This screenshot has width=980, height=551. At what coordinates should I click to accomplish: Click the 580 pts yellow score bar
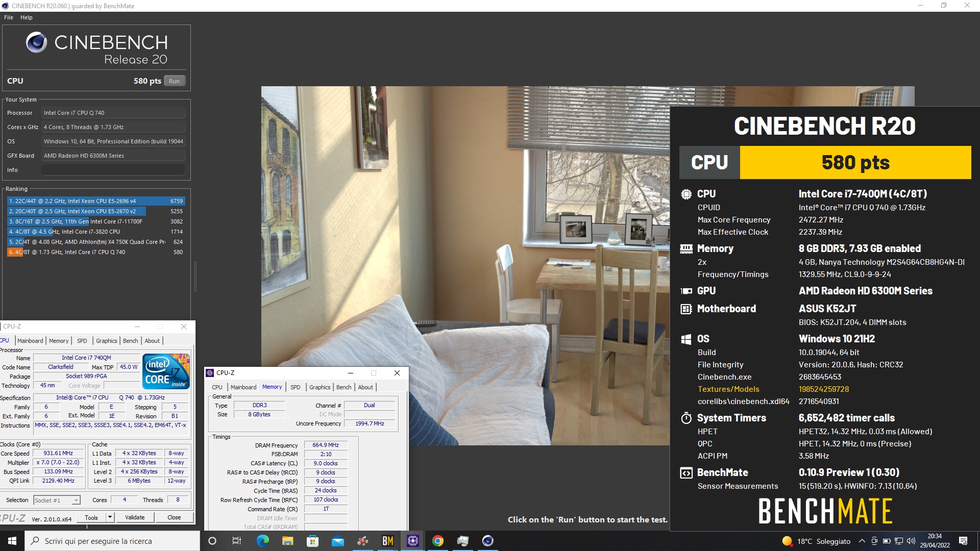point(855,162)
